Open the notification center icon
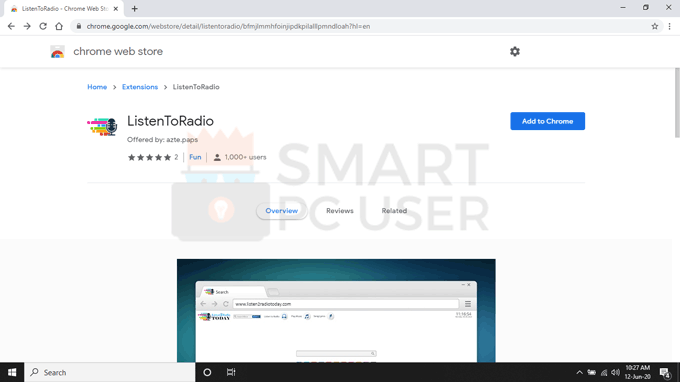The width and height of the screenshot is (680, 382). coord(665,372)
